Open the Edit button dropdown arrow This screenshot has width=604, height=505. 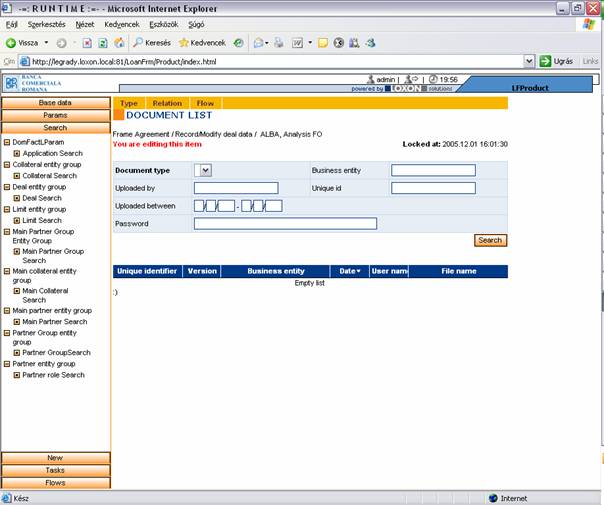310,43
